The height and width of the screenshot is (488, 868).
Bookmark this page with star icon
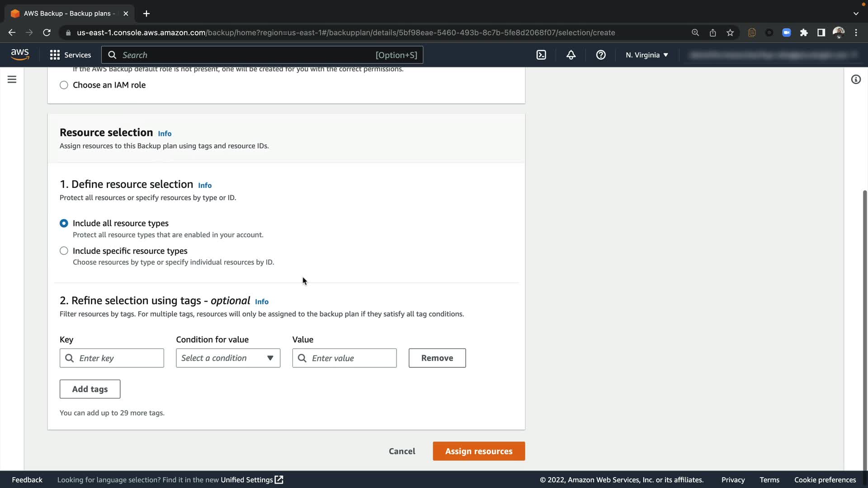(x=730, y=33)
